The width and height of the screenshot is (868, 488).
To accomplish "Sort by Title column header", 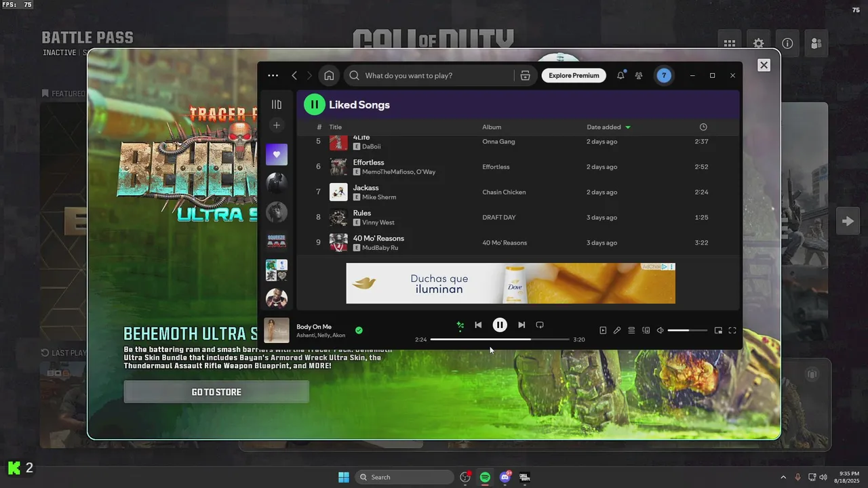I will point(336,127).
